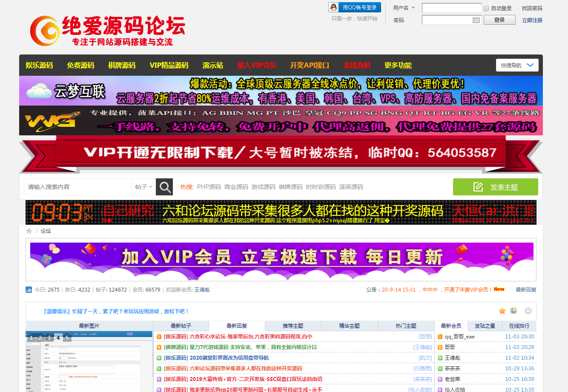Click the 立即注册 register link
Image resolution: width=568 pixels, height=392 pixels.
[532, 20]
